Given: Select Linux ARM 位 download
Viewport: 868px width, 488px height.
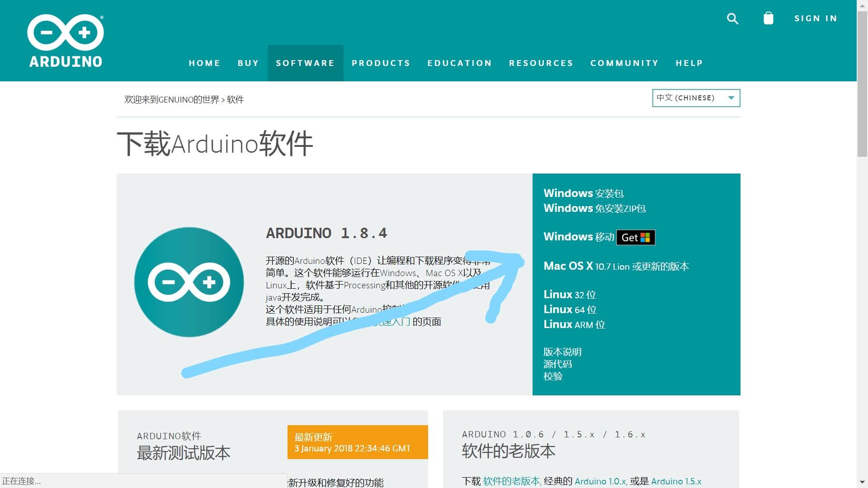Looking at the screenshot, I should point(574,324).
